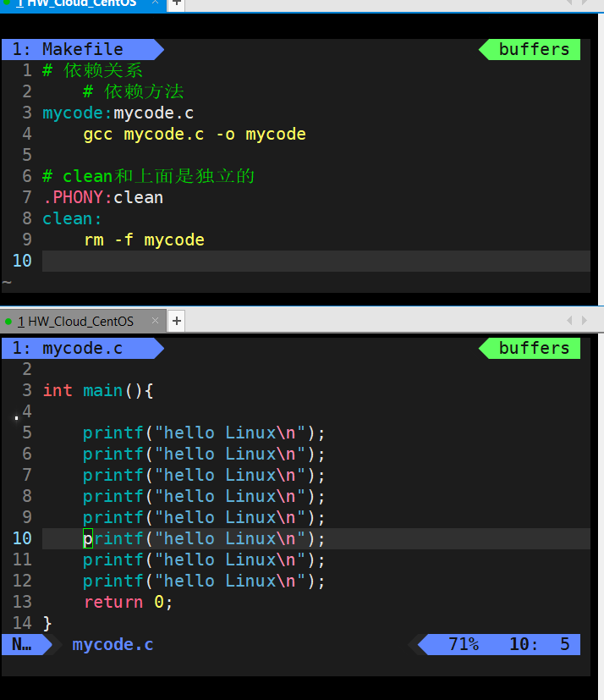Click 'rm -f mycode' on line 9

coord(144,240)
